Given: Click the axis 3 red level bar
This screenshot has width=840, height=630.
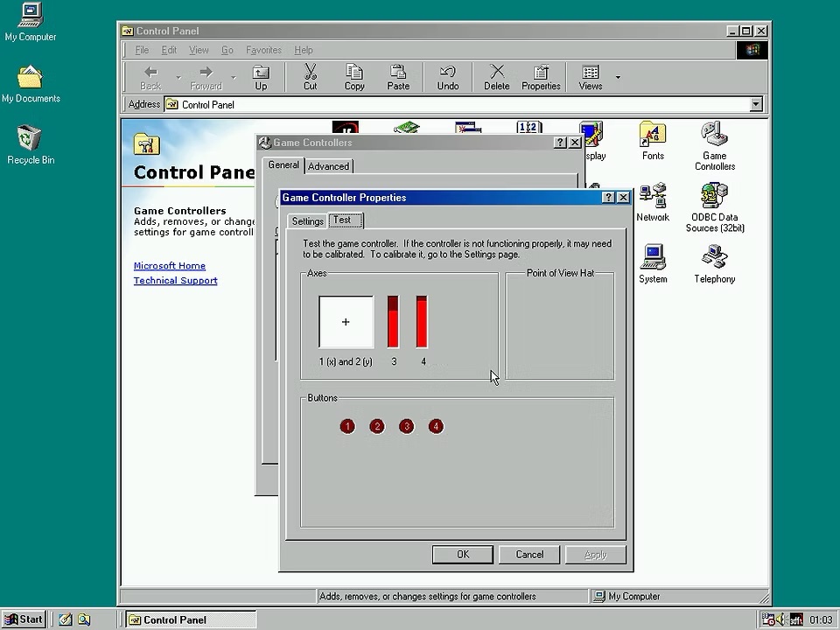Looking at the screenshot, I should coord(393,321).
